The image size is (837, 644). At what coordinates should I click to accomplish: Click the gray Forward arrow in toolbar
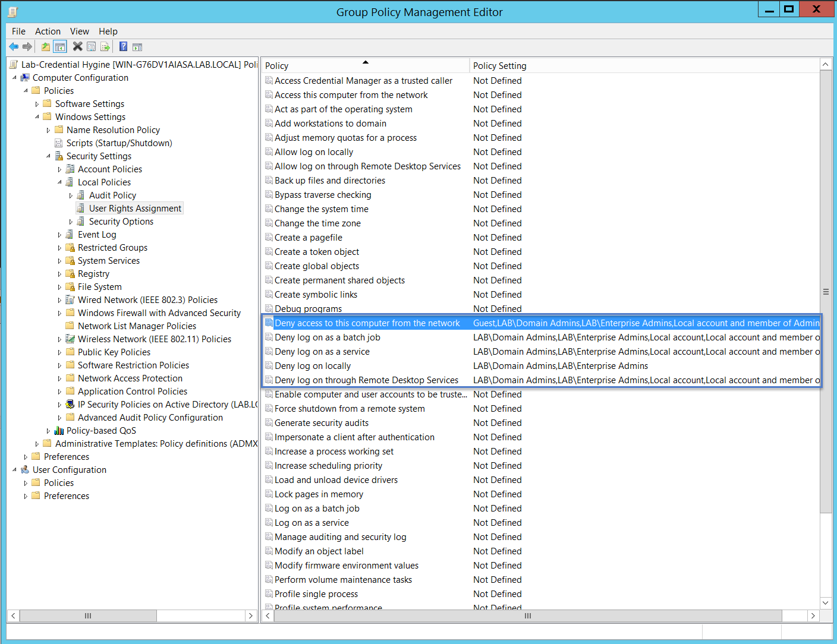[x=27, y=47]
